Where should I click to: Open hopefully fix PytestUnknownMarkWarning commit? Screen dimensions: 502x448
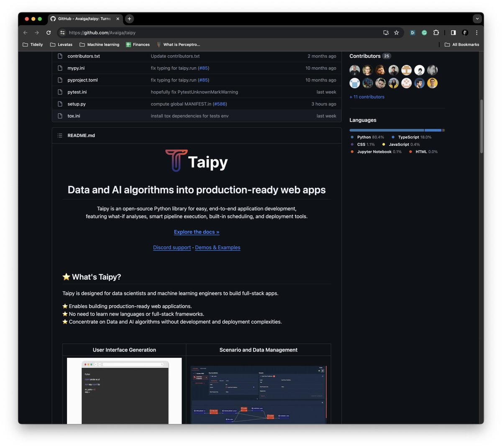pos(194,92)
